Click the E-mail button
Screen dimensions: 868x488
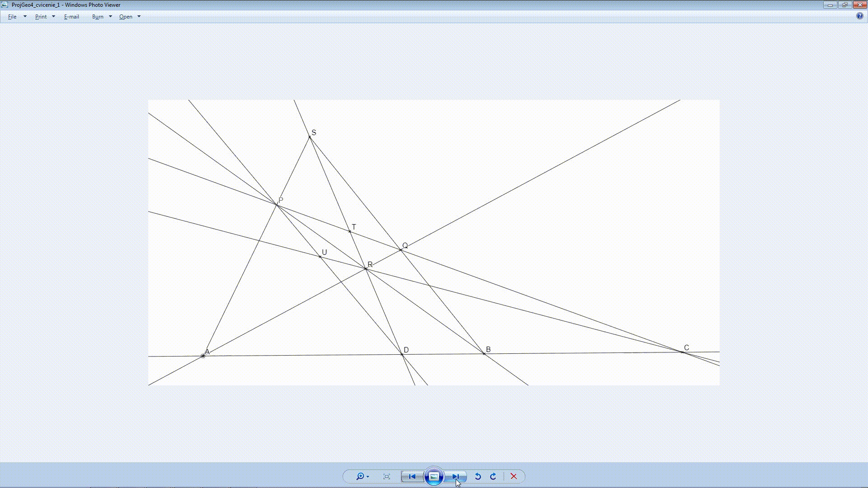coord(71,17)
